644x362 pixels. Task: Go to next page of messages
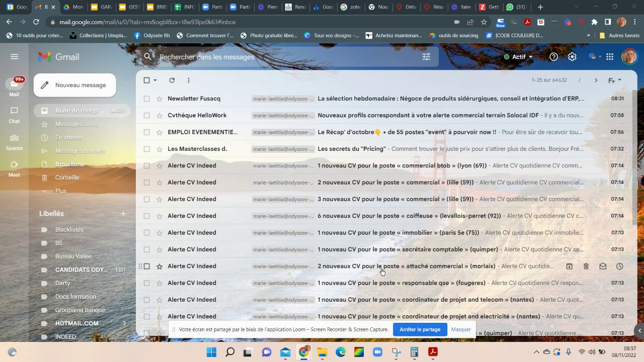tap(596, 80)
